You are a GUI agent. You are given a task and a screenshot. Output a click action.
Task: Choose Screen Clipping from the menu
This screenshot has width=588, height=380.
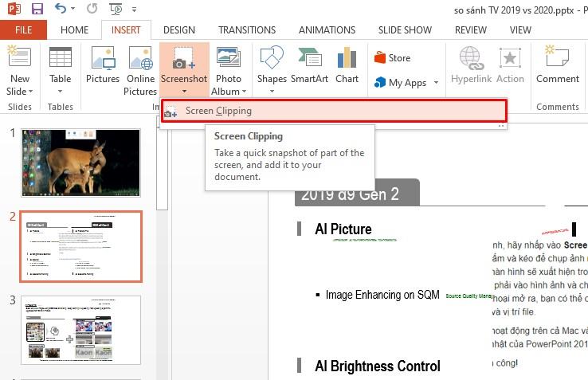[334, 111]
